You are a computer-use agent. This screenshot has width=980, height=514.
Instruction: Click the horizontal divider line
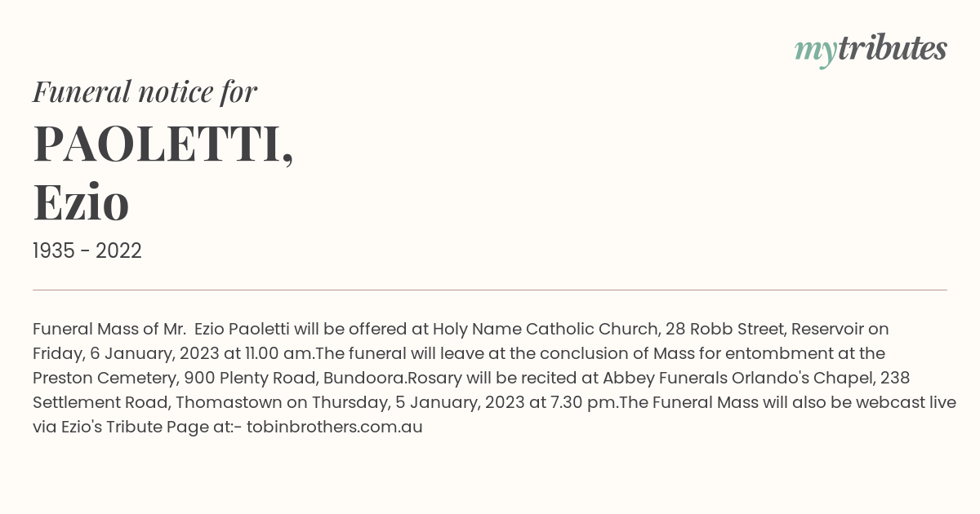tap(490, 290)
